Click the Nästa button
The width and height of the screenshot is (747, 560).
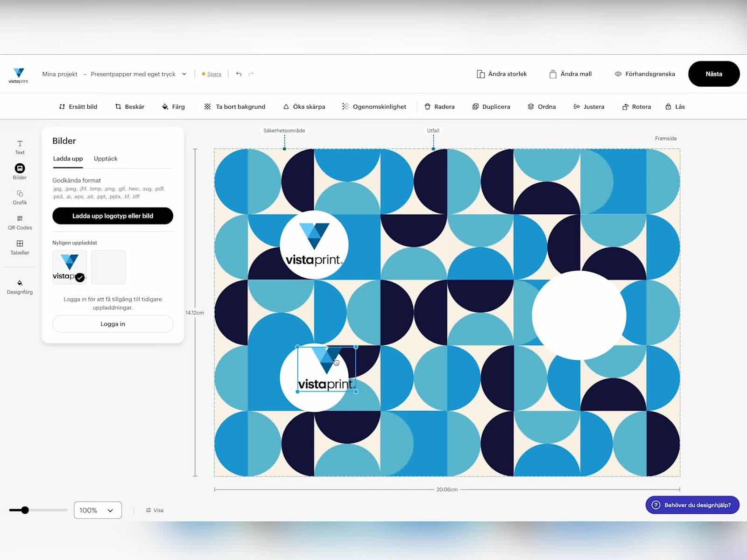tap(714, 74)
